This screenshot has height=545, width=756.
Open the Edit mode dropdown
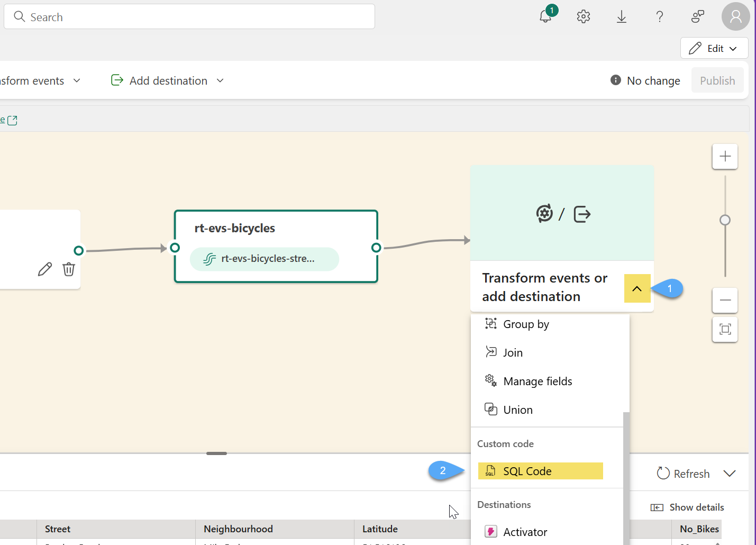[714, 48]
